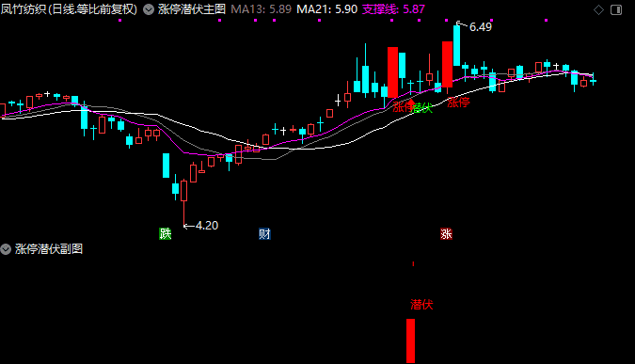This screenshot has height=364, width=635.
Task: Click the diamond icon at top right
Action: click(x=598, y=9)
